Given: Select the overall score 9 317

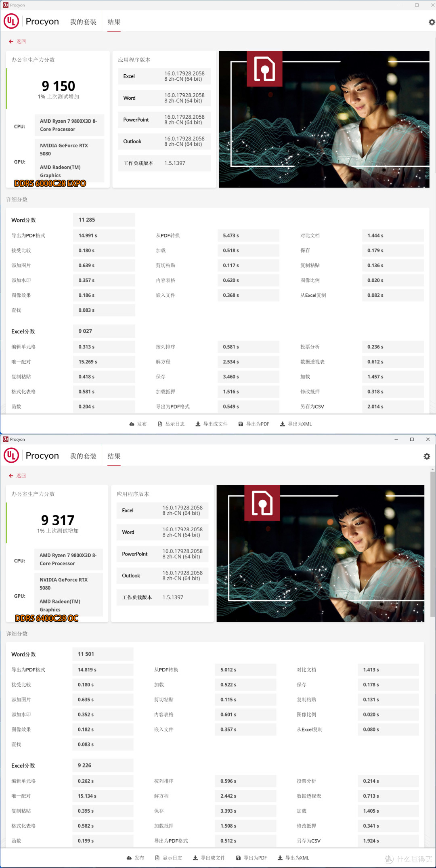Looking at the screenshot, I should tap(58, 520).
